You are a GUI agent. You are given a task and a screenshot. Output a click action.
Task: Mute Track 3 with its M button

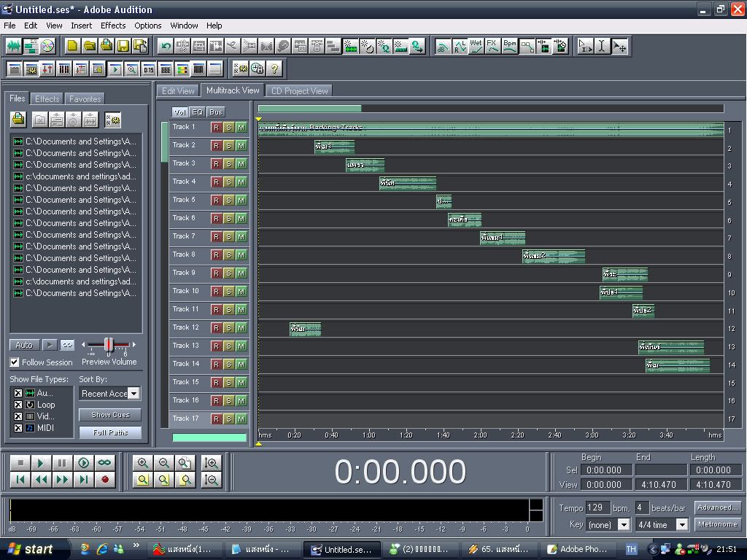(241, 164)
